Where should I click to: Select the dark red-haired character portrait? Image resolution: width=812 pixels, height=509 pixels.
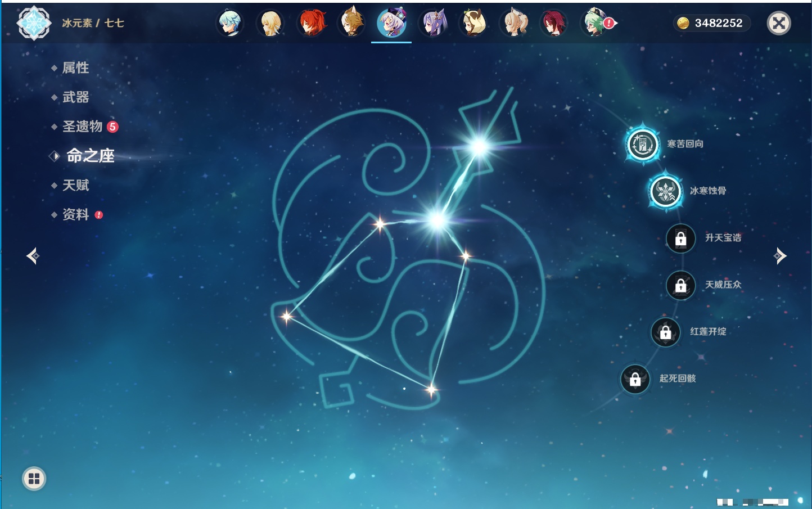[x=554, y=23]
